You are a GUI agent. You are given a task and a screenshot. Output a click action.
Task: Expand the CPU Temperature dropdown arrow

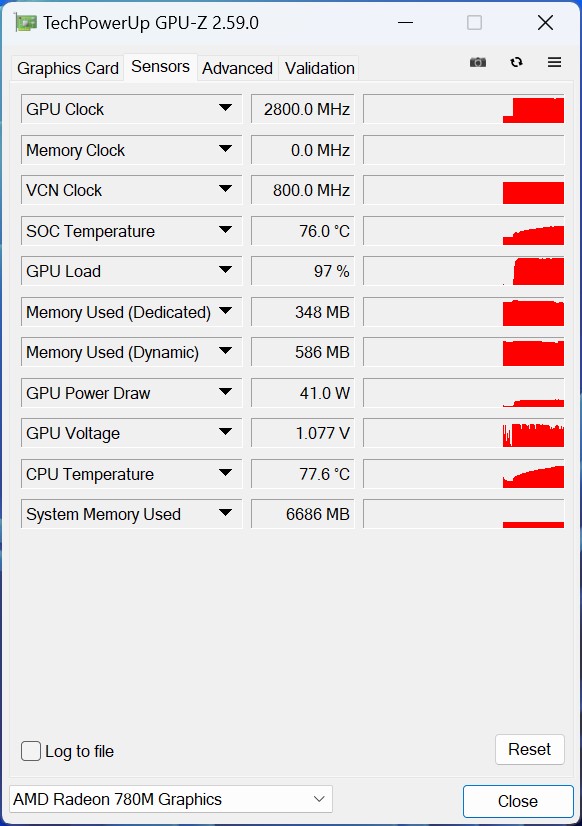click(x=225, y=473)
